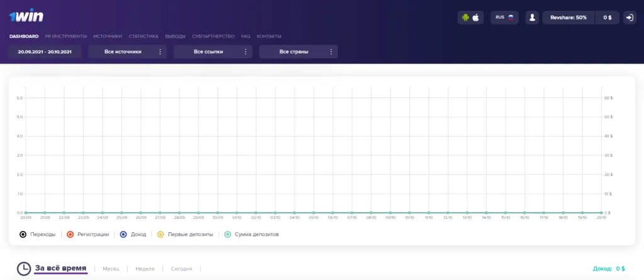Image resolution: width=644 pixels, height=280 pixels.
Task: Expand the Все ссылки dropdown
Action: click(x=212, y=52)
